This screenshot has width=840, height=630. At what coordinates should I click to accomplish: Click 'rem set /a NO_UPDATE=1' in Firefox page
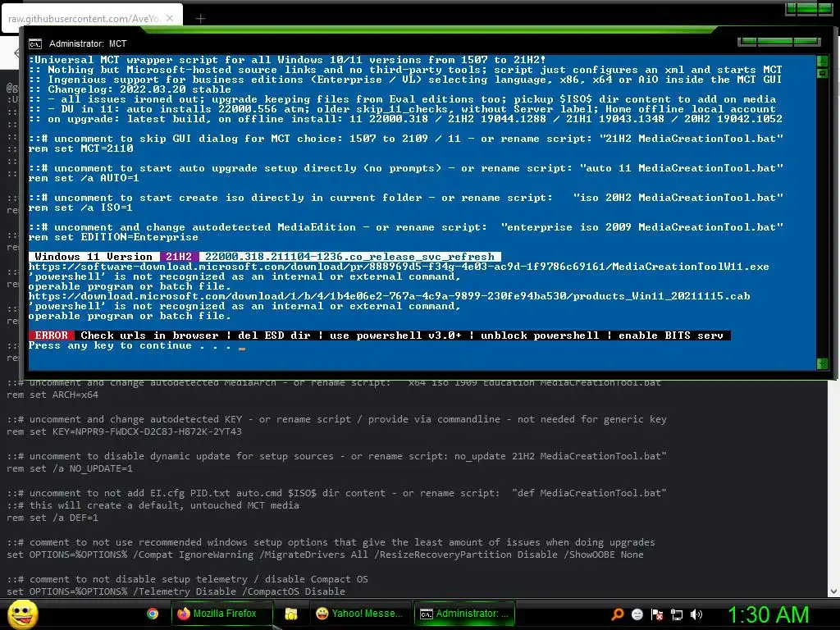[70, 468]
